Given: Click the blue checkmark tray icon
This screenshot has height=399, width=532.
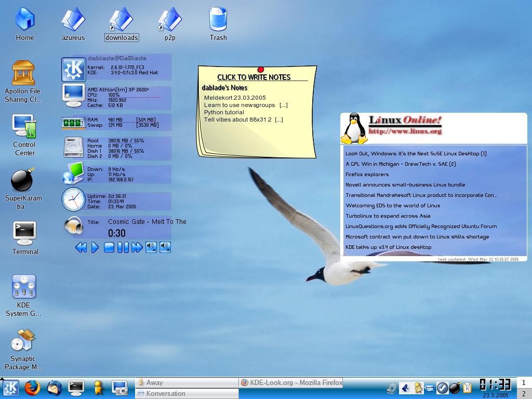Looking at the screenshot, I should [x=442, y=388].
